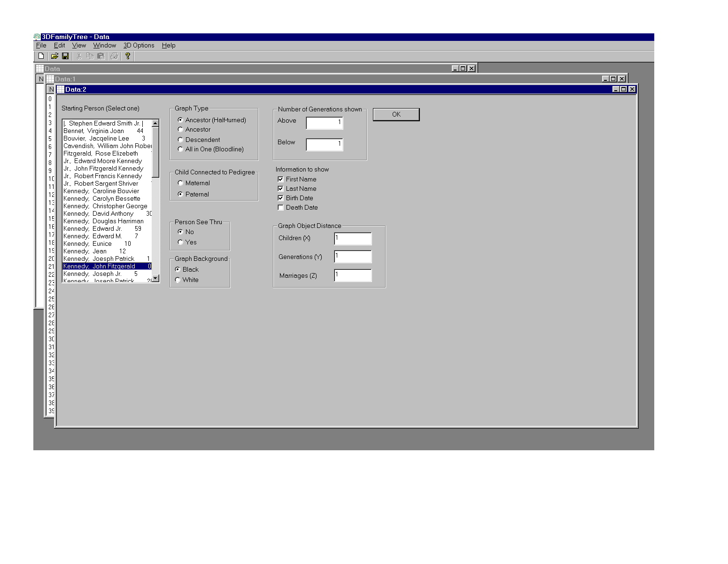This screenshot has width=728, height=564.
Task: Click the Open file toolbar icon
Action: click(x=54, y=56)
